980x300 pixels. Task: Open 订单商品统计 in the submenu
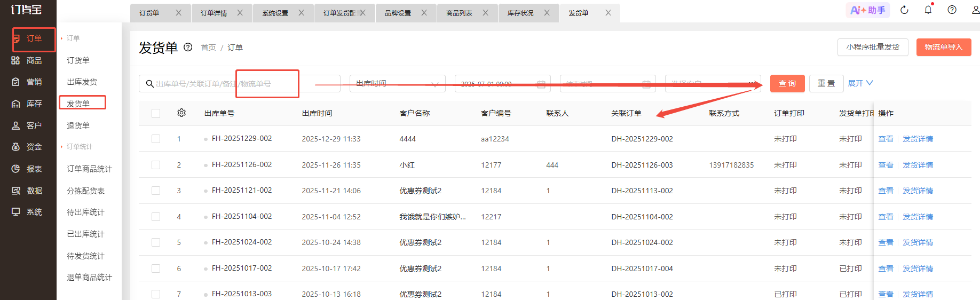90,169
